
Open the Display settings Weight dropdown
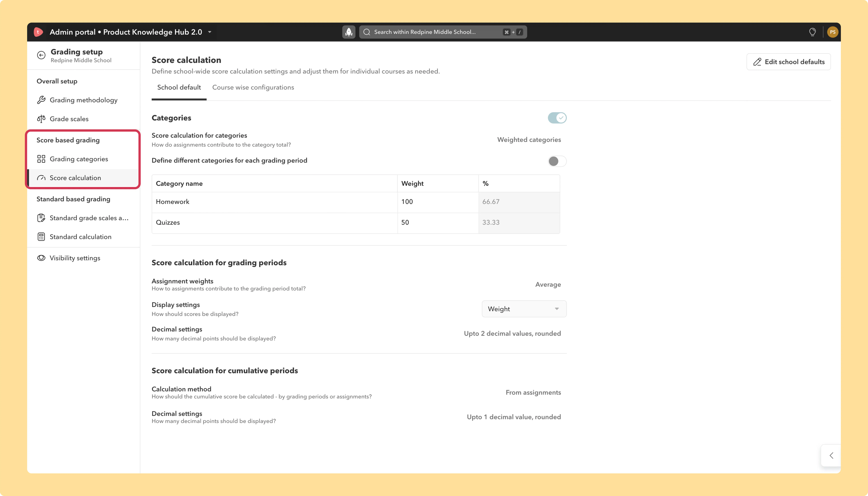point(524,309)
